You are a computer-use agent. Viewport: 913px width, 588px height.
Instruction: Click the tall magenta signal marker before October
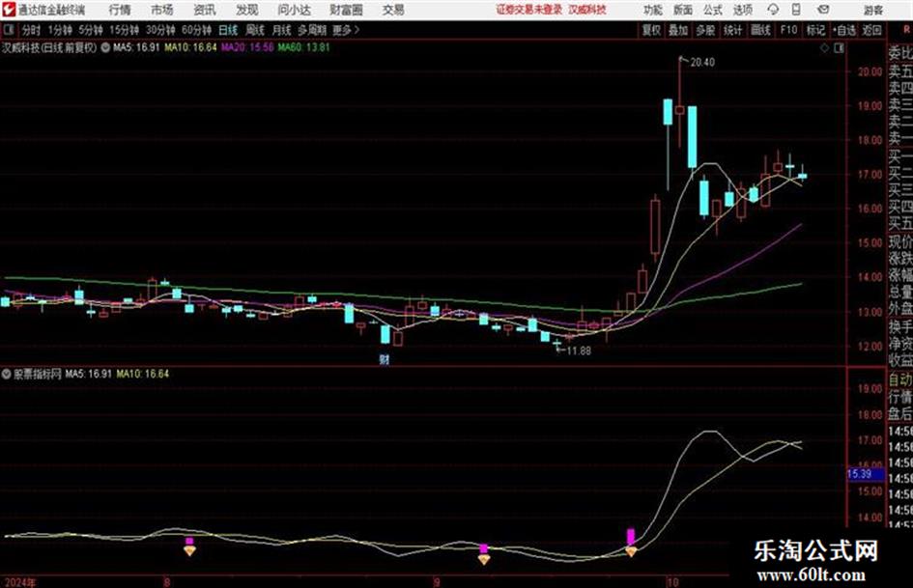[x=631, y=537]
